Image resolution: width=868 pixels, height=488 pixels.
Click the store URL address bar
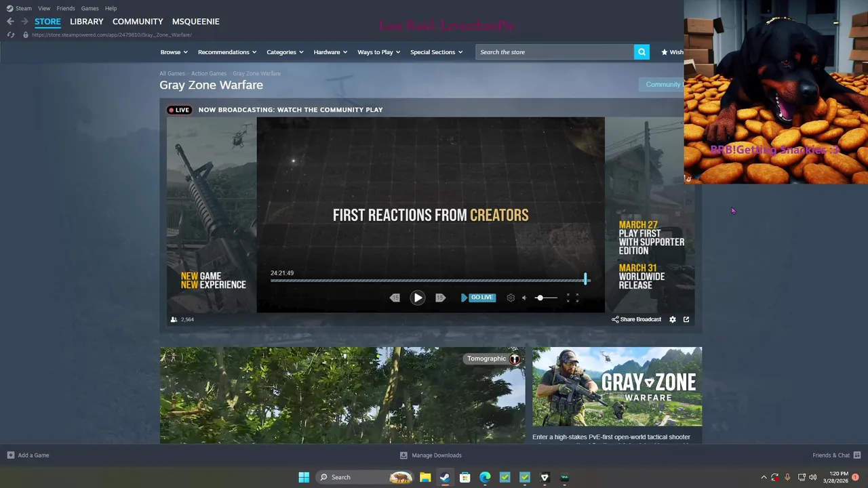click(x=112, y=35)
